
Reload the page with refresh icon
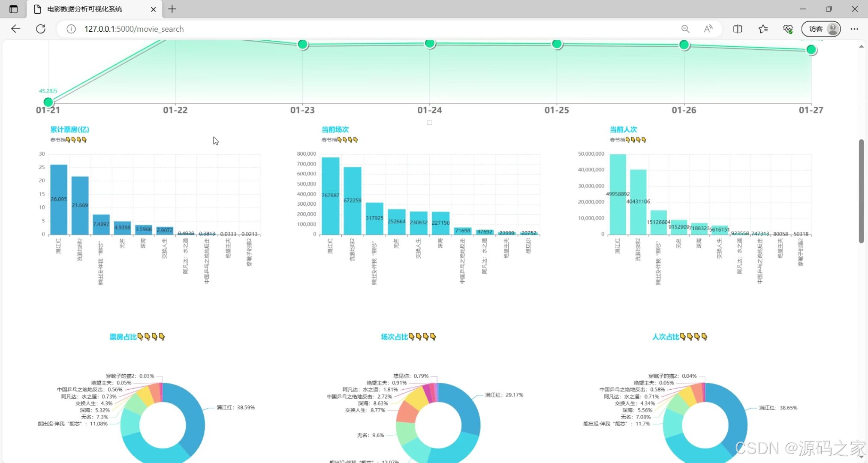[41, 29]
